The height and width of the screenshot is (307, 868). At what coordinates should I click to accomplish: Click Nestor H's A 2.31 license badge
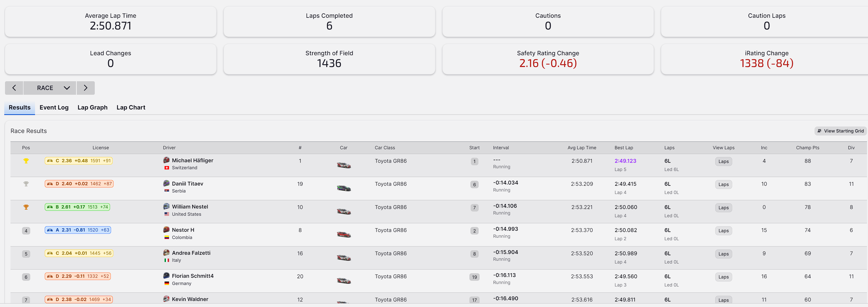click(78, 230)
